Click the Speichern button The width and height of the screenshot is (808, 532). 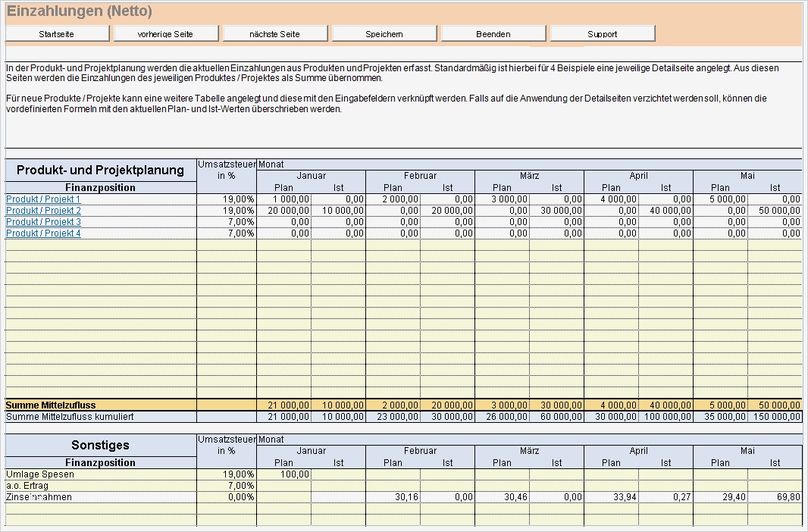pos(383,33)
